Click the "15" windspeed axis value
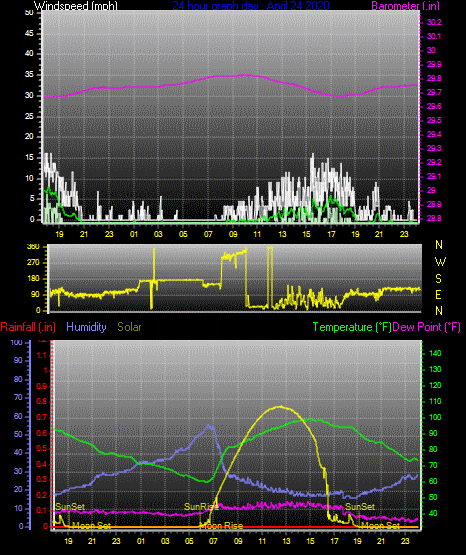 pos(29,158)
